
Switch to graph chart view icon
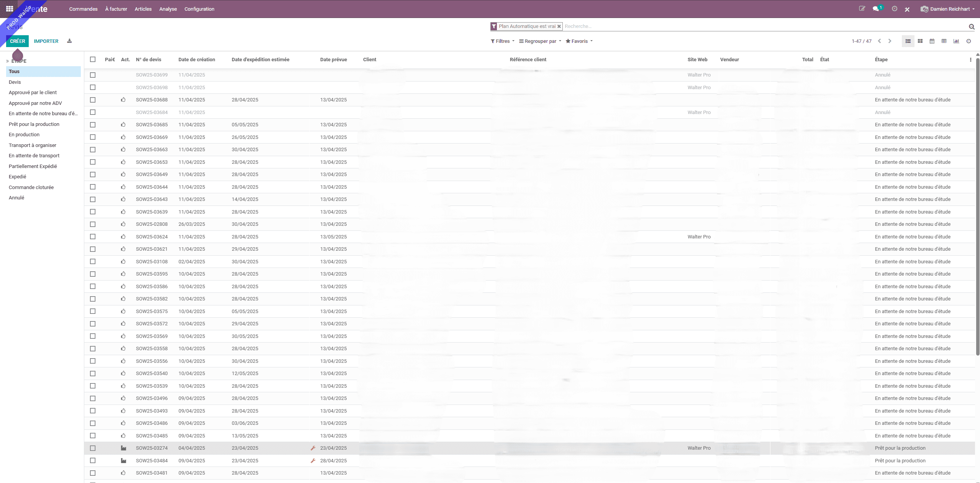(x=956, y=41)
